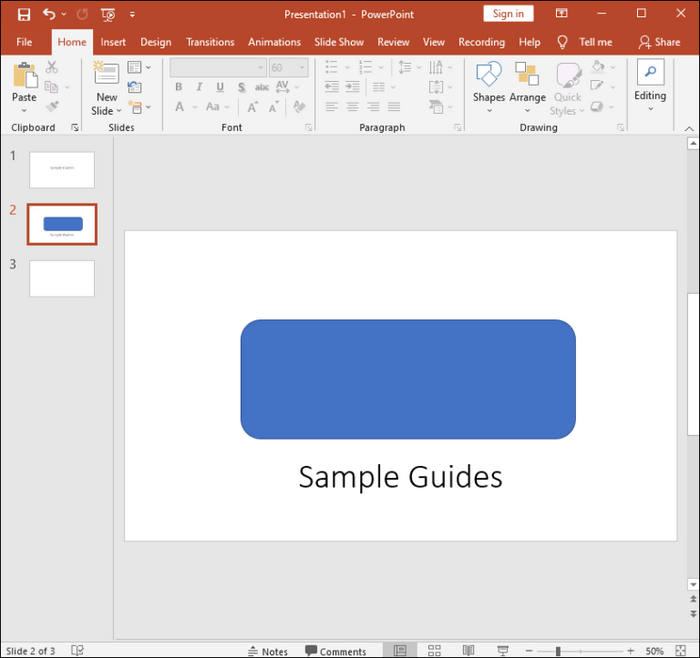Toggle Normal view button in status bar
The height and width of the screenshot is (658, 700).
coord(399,651)
